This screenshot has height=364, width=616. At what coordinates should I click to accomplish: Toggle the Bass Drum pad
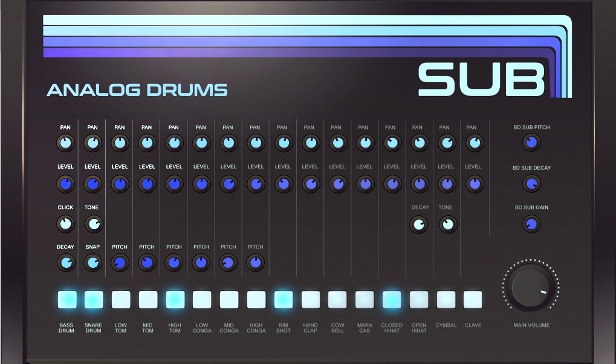coord(66,298)
